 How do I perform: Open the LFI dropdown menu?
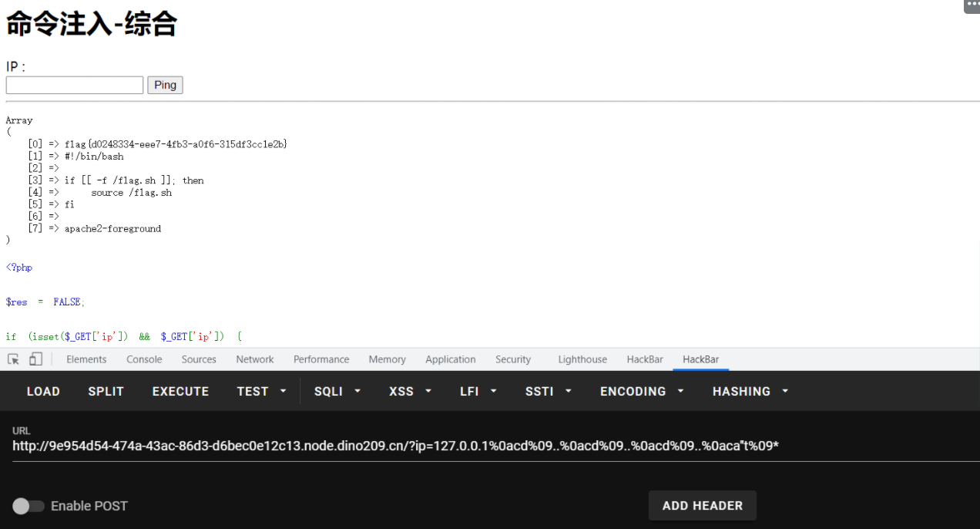[x=478, y=392]
